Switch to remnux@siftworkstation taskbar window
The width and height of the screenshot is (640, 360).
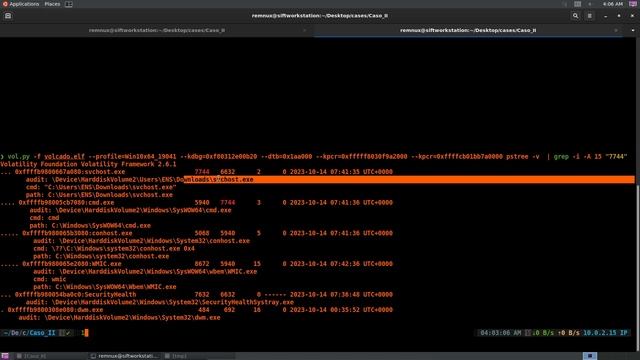pyautogui.click(x=124, y=356)
